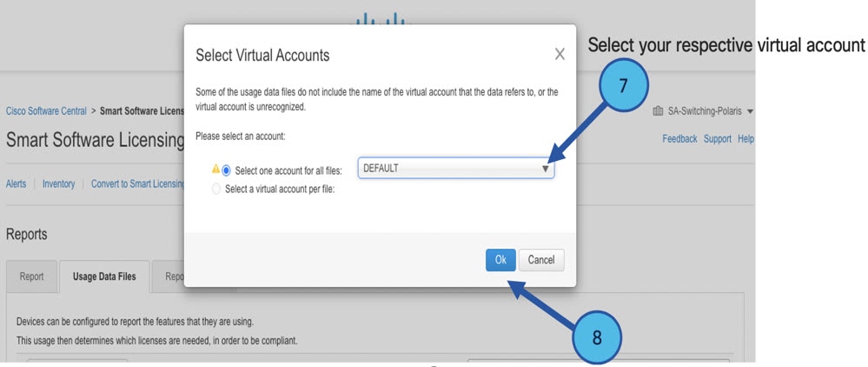Click the Cisco logo at top

tap(381, 19)
